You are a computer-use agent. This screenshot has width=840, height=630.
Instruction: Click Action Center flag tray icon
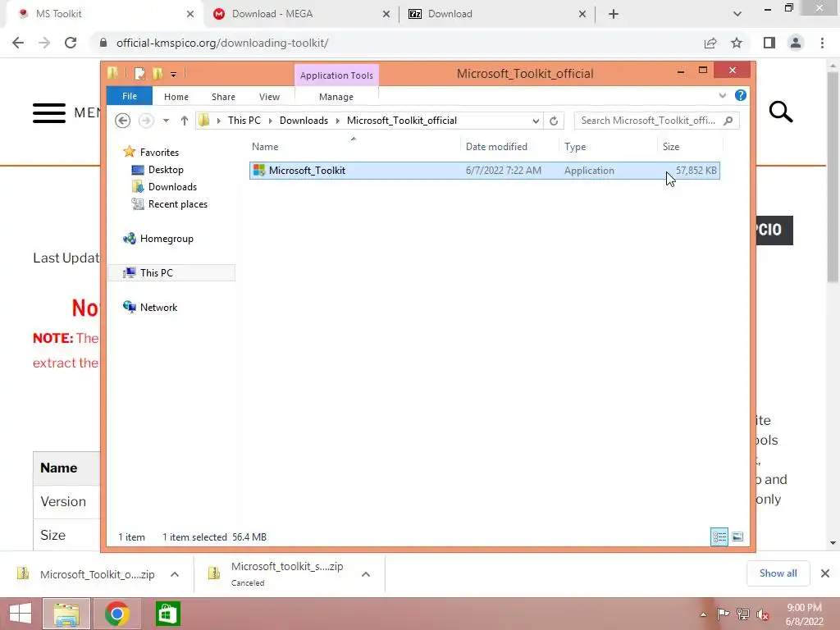[x=723, y=614]
